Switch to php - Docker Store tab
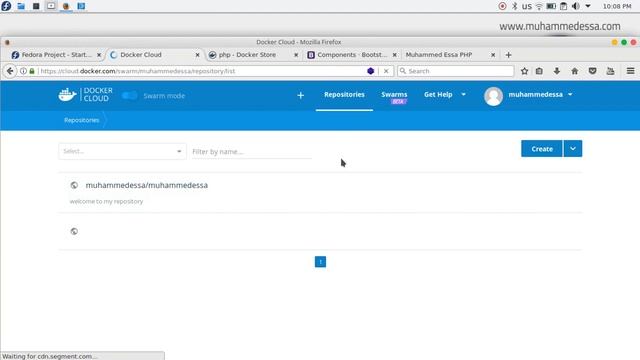Viewport: 640px width, 360px height. (247, 55)
